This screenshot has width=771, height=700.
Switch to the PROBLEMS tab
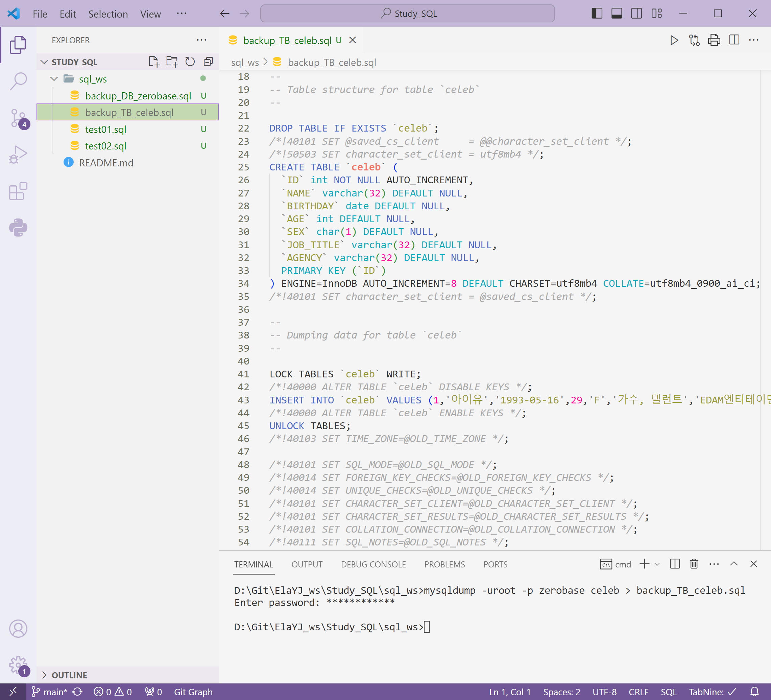(x=444, y=564)
